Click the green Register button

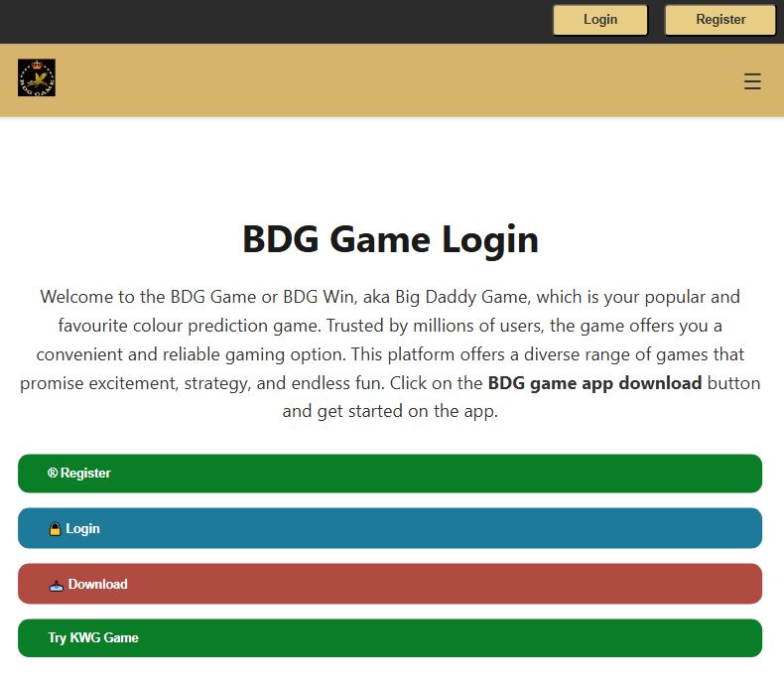[390, 473]
